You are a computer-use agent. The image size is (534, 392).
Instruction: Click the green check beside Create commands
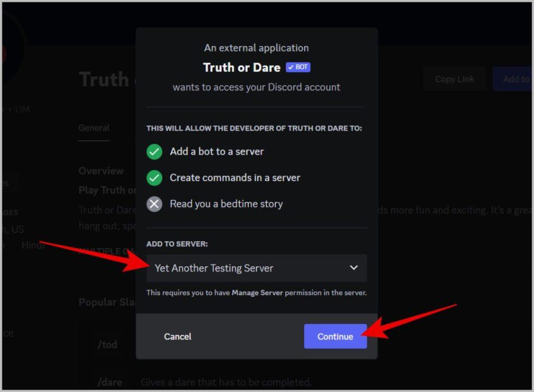tap(154, 178)
